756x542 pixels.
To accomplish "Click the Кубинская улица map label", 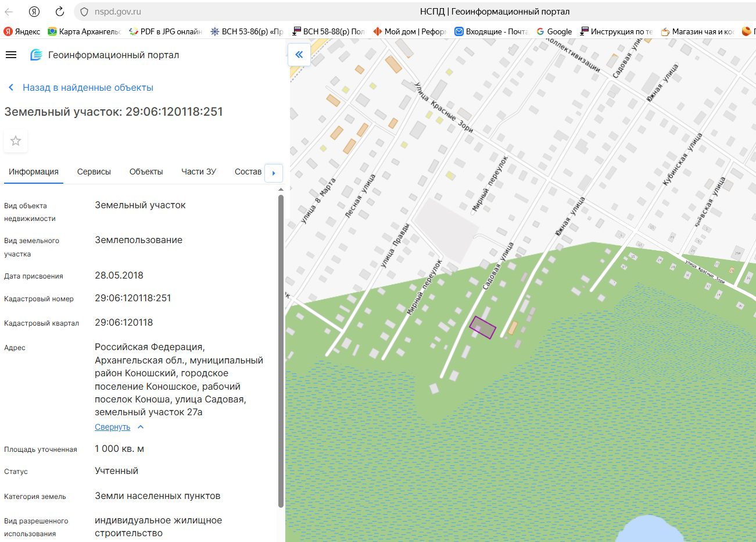I will (683, 159).
